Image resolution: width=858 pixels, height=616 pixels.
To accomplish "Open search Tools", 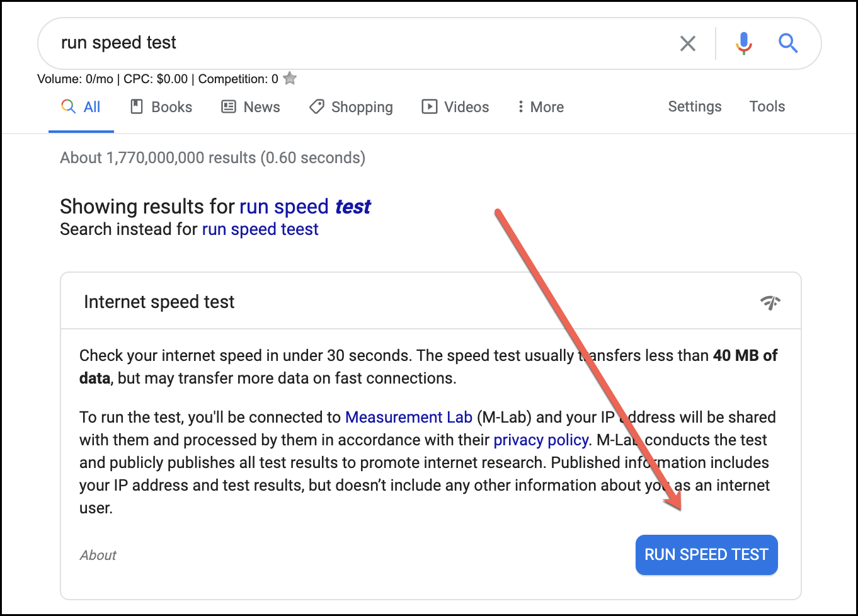I will pos(767,106).
